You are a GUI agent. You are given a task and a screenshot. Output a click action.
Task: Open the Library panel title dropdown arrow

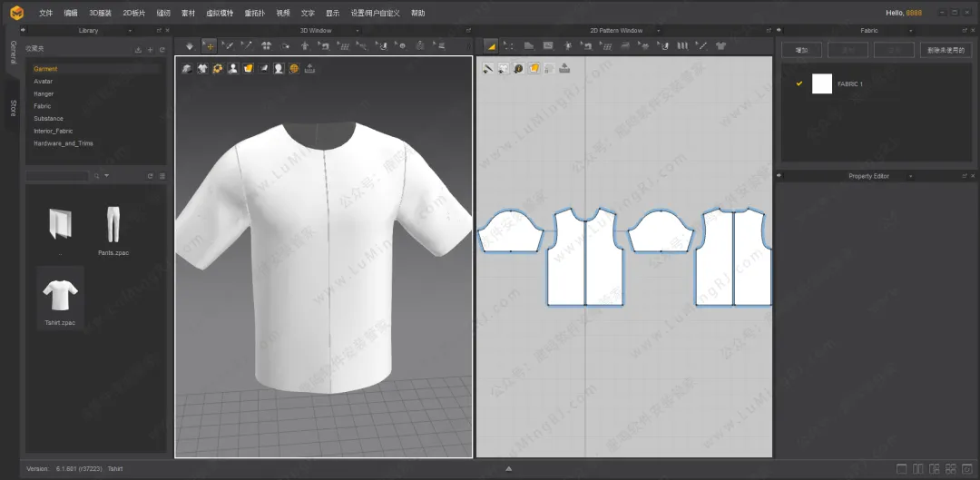(131, 31)
